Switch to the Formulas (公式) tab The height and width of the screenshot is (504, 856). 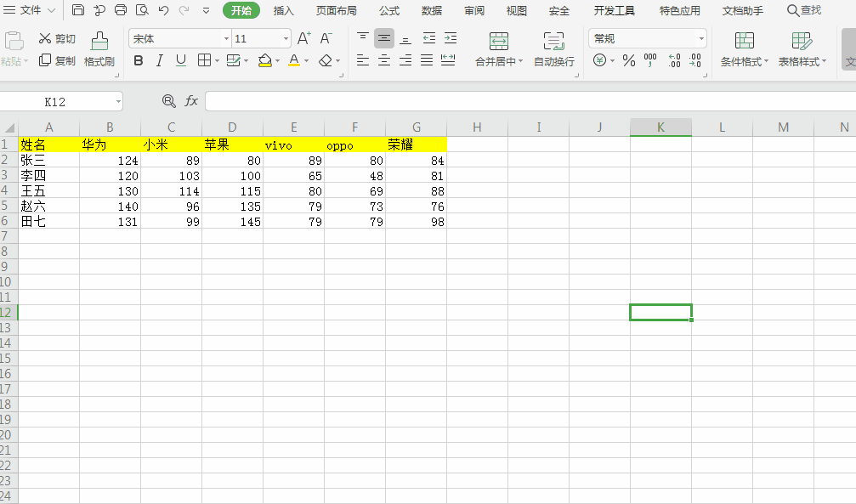click(389, 10)
